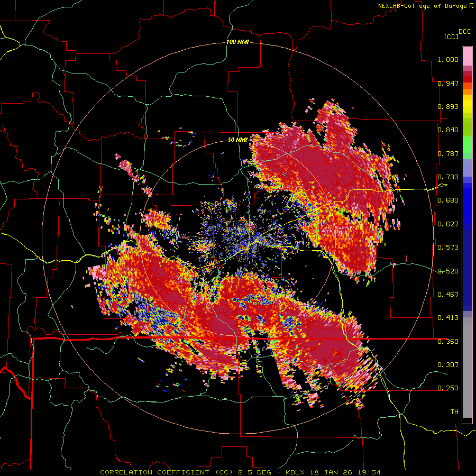The image size is (476, 476).
Task: Click the 0.787 scale value
Action: click(x=448, y=153)
